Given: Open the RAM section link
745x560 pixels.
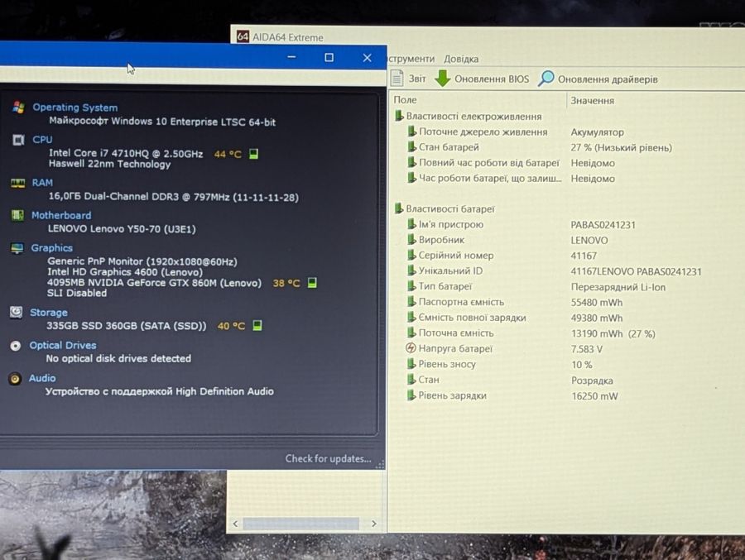Looking at the screenshot, I should click(42, 183).
